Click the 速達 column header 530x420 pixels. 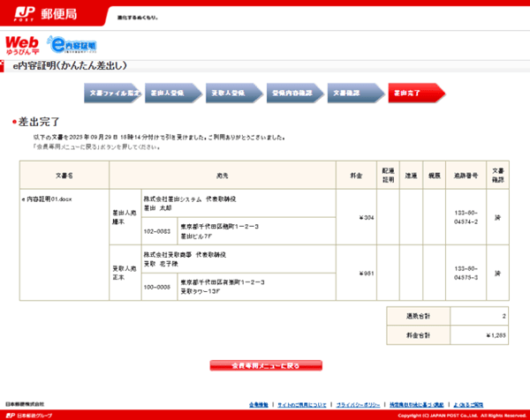[411, 176]
